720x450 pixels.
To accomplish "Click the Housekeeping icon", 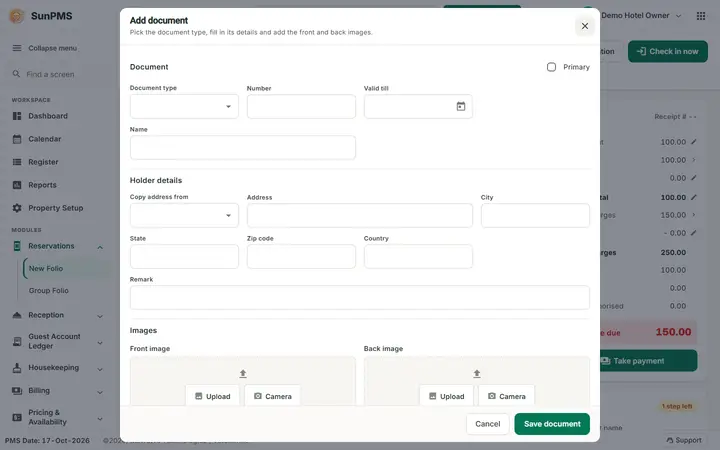I will 17,368.
